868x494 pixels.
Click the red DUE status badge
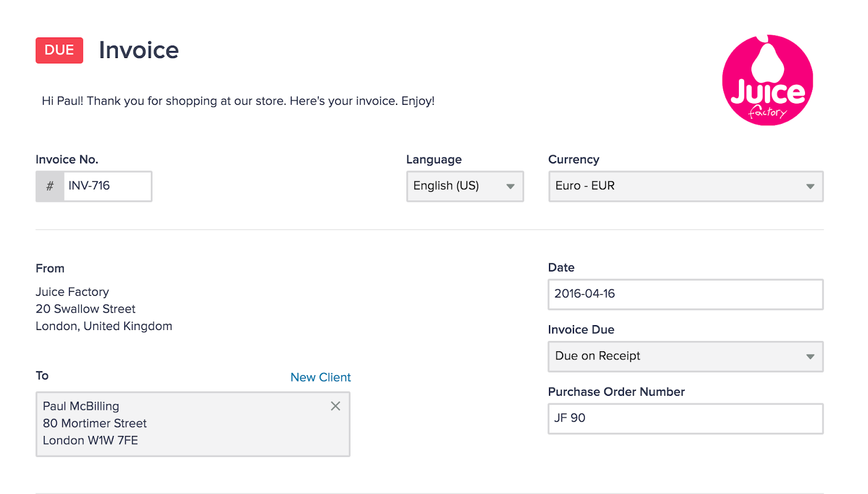pyautogui.click(x=59, y=50)
